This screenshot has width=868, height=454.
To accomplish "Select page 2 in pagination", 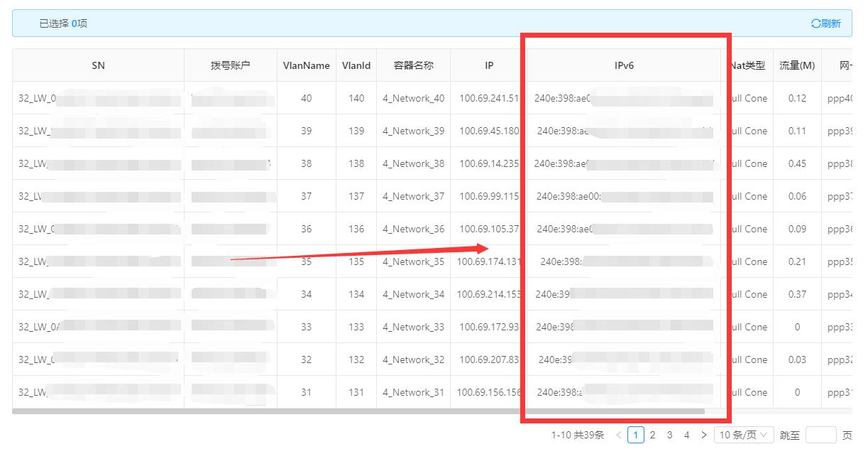I will pyautogui.click(x=652, y=434).
